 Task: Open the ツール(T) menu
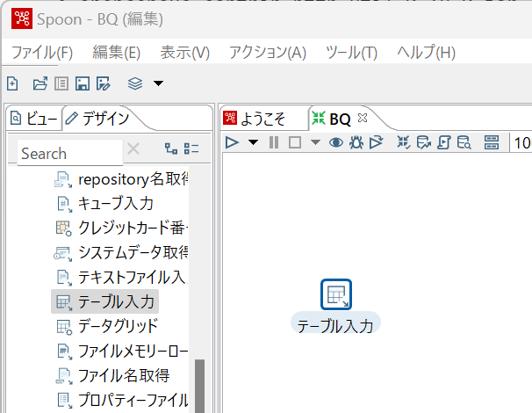[351, 53]
